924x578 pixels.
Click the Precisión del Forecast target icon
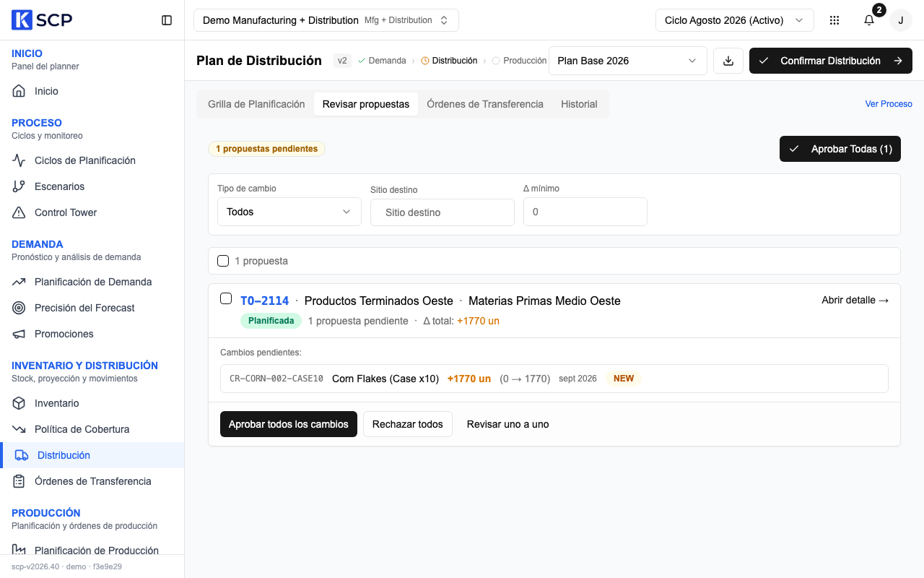tap(19, 308)
